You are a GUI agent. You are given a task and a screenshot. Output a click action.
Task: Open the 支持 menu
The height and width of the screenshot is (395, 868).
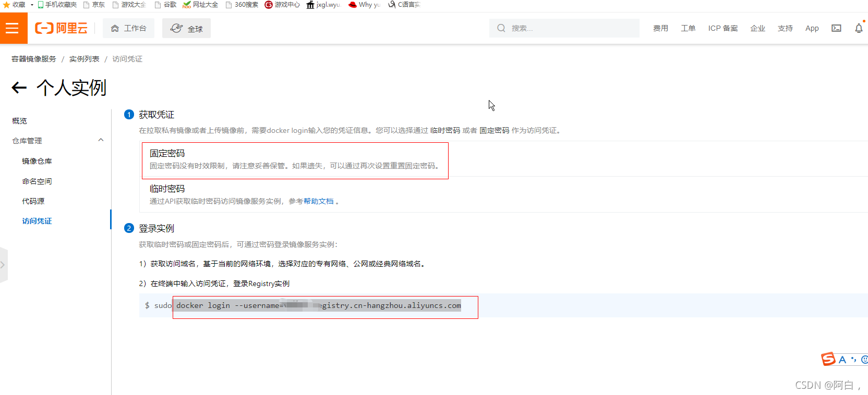point(785,28)
